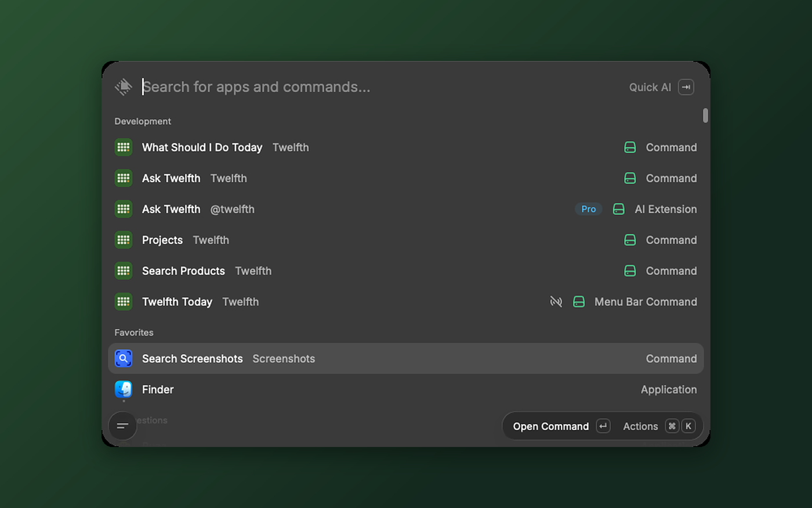The height and width of the screenshot is (508, 812).
Task: Click the round menu button at bottom left
Action: 122,426
